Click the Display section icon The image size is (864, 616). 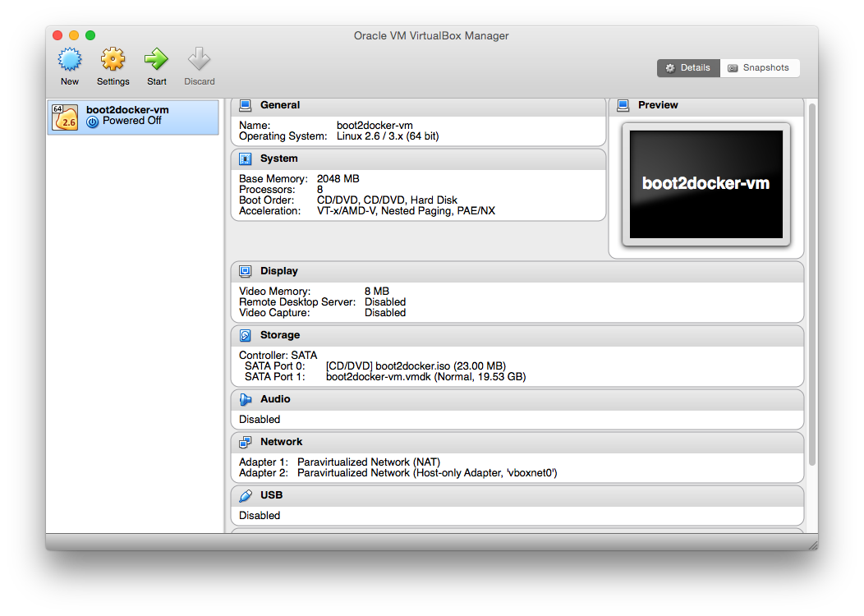click(x=245, y=271)
